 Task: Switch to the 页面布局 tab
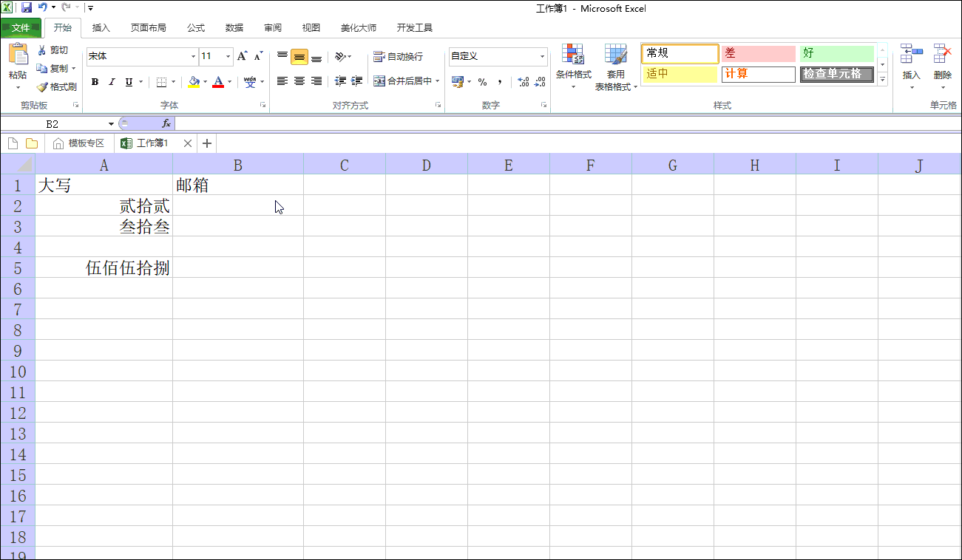click(149, 28)
